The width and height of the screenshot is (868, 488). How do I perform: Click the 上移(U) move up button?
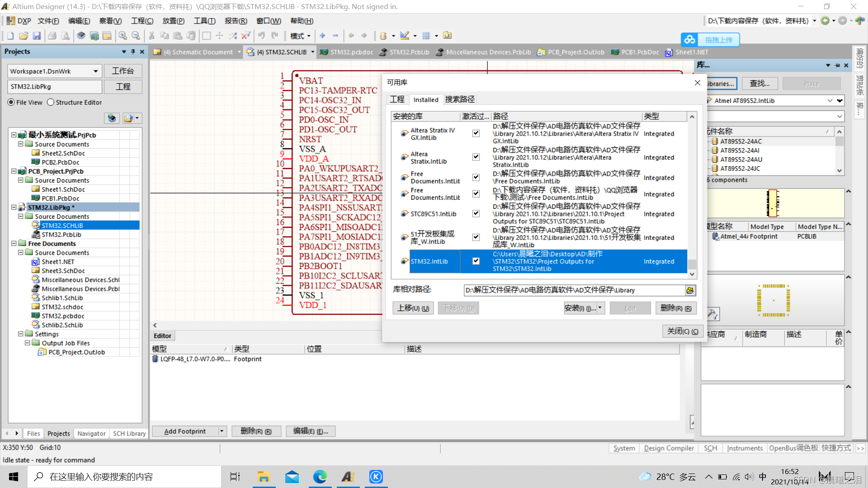pos(413,308)
